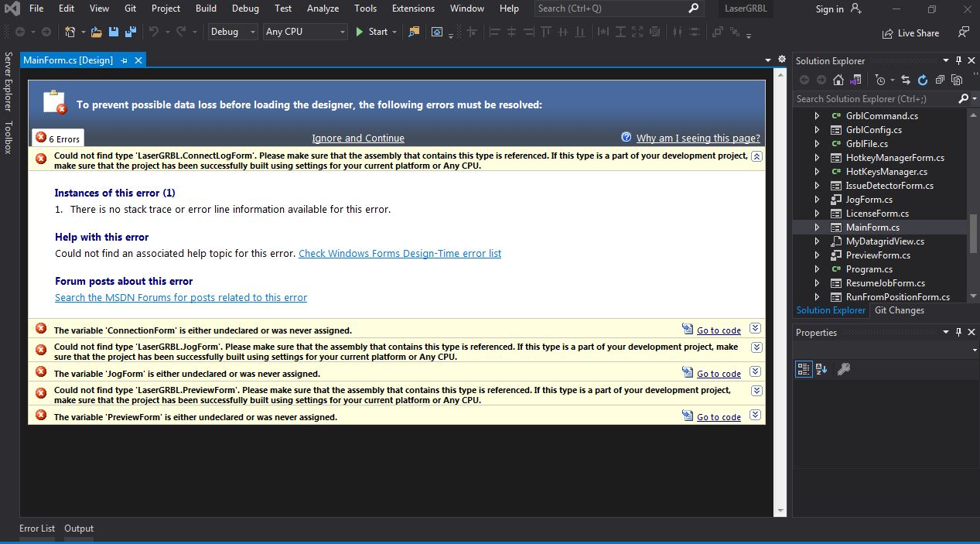Screen dimensions: 980x544
Task: Click the Redo arrow icon
Action: pos(181,32)
